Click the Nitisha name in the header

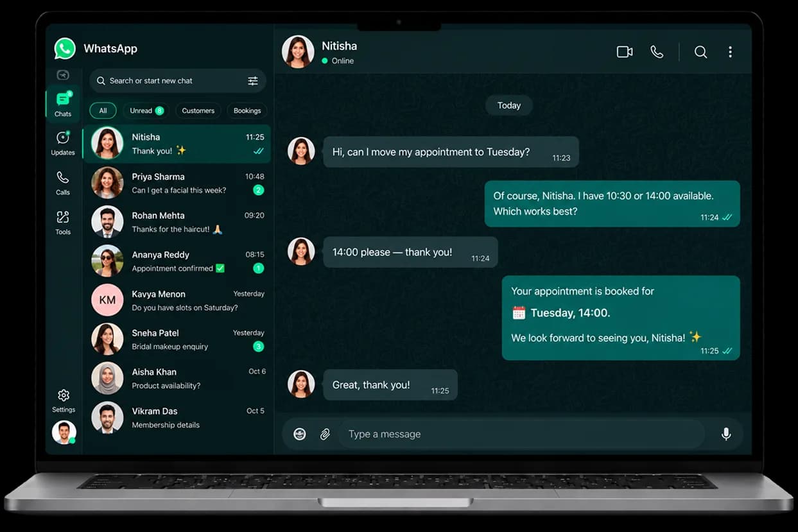click(x=339, y=46)
